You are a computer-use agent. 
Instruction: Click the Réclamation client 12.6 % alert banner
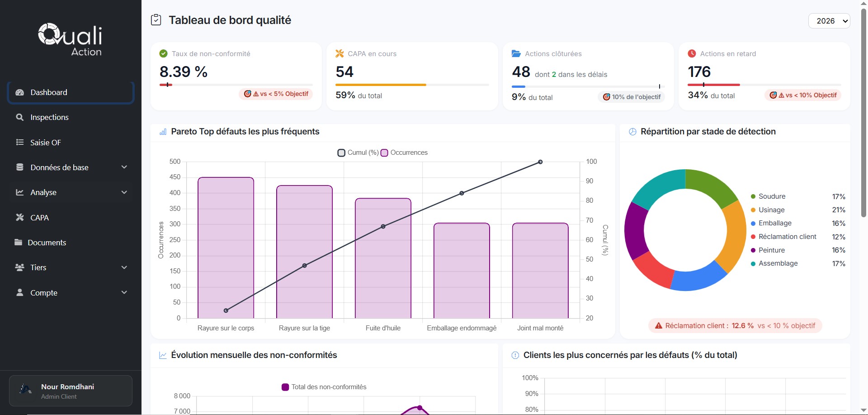735,325
